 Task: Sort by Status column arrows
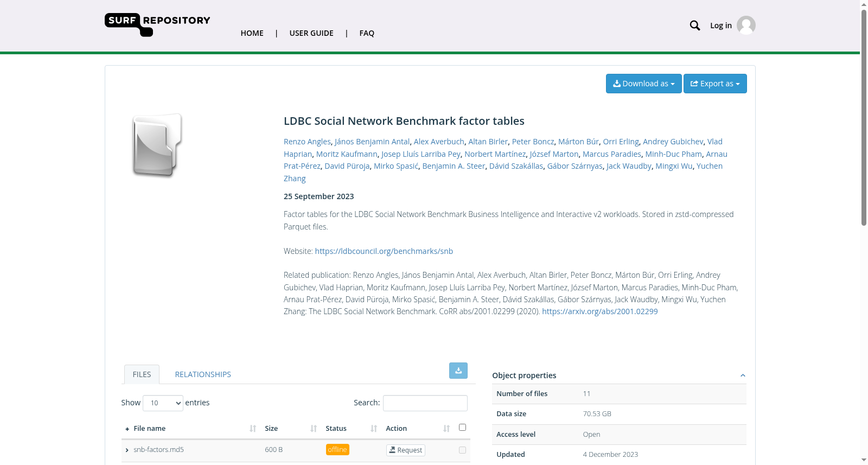(x=374, y=429)
